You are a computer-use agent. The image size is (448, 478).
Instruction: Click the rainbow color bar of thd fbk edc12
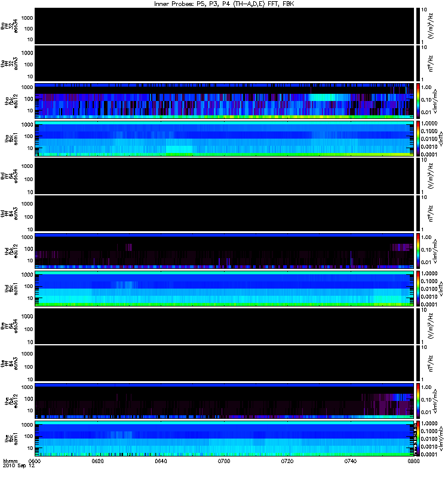pos(418,251)
